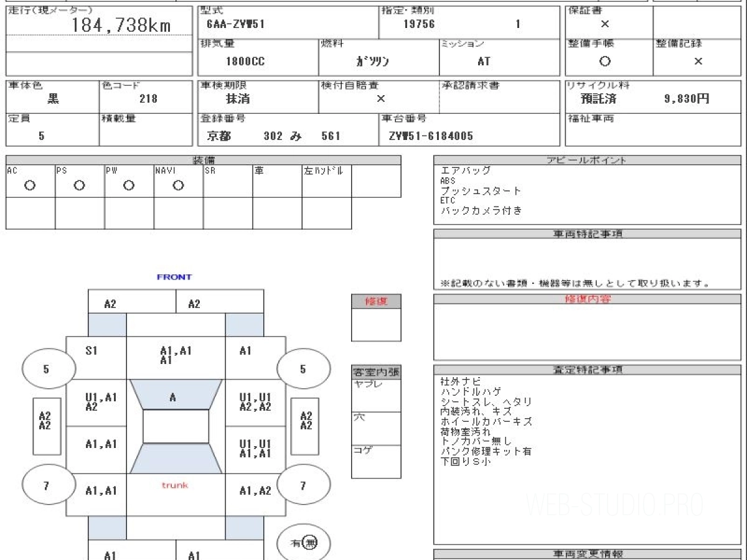Click the ○ mark under 整備手帳

coord(604,61)
